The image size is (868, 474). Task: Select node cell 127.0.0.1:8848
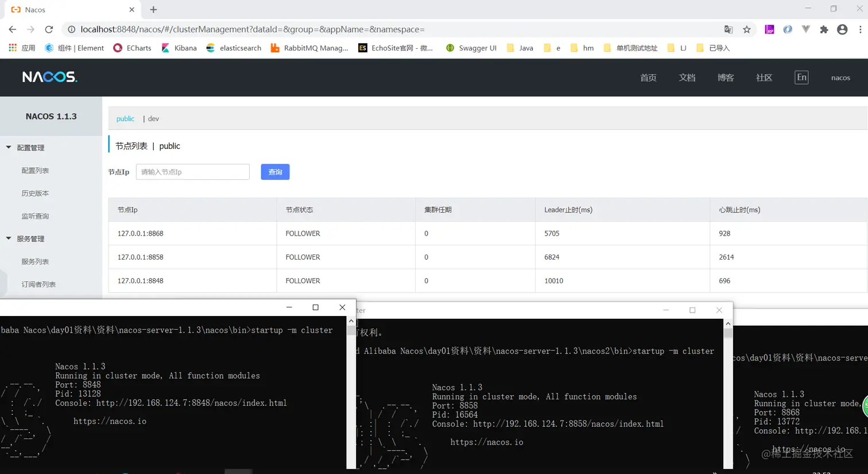[141, 281]
